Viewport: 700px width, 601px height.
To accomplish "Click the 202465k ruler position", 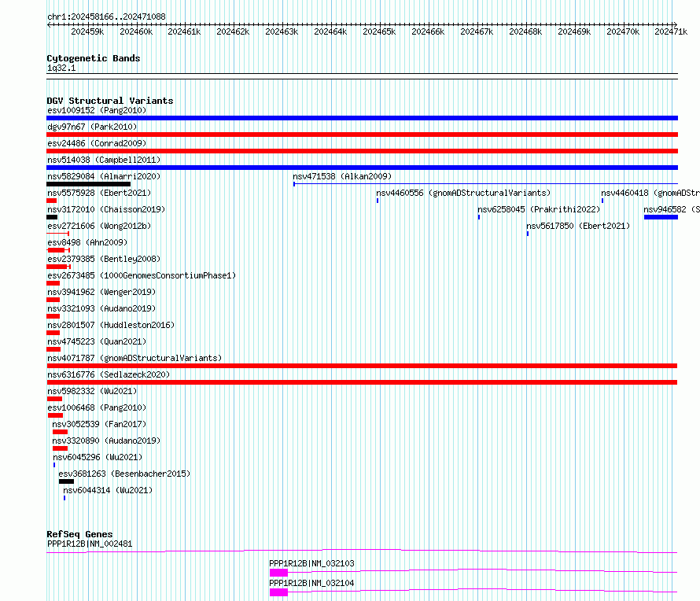I will coord(379,31).
